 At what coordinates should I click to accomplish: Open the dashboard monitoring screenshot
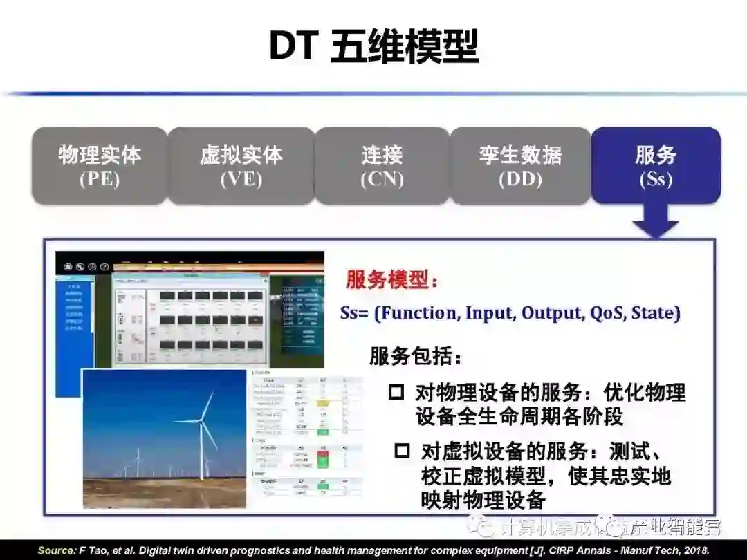click(190, 310)
